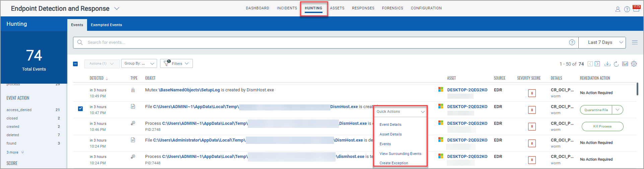Open the DASHBOARD tab
This screenshot has width=644, height=169.
coord(258,8)
